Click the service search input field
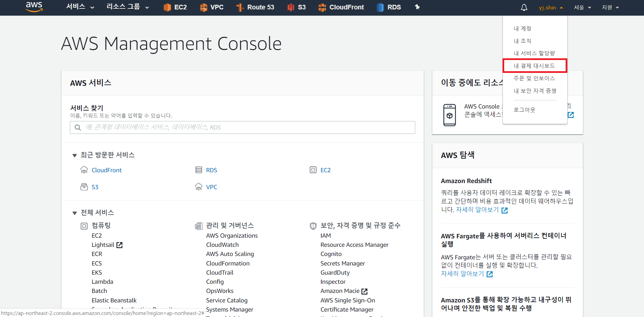Image resolution: width=644 pixels, height=317 pixels. pos(243,127)
